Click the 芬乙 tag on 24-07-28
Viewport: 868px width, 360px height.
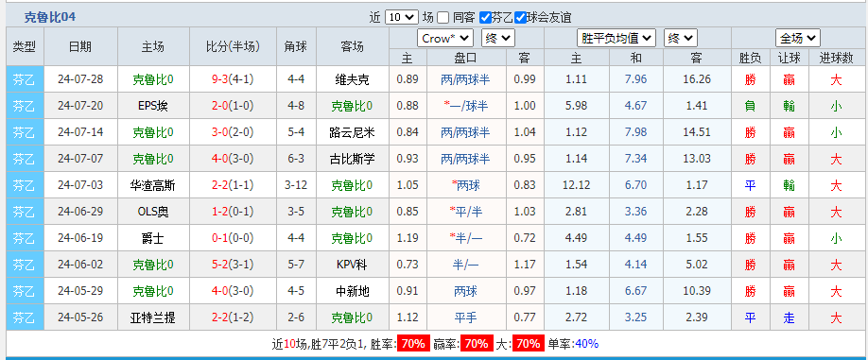25,79
